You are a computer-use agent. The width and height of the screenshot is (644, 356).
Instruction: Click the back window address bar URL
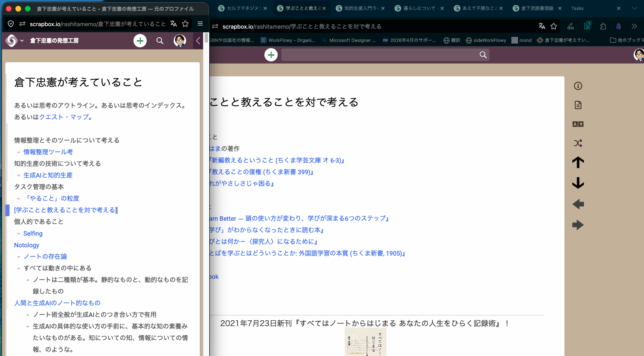(302, 27)
